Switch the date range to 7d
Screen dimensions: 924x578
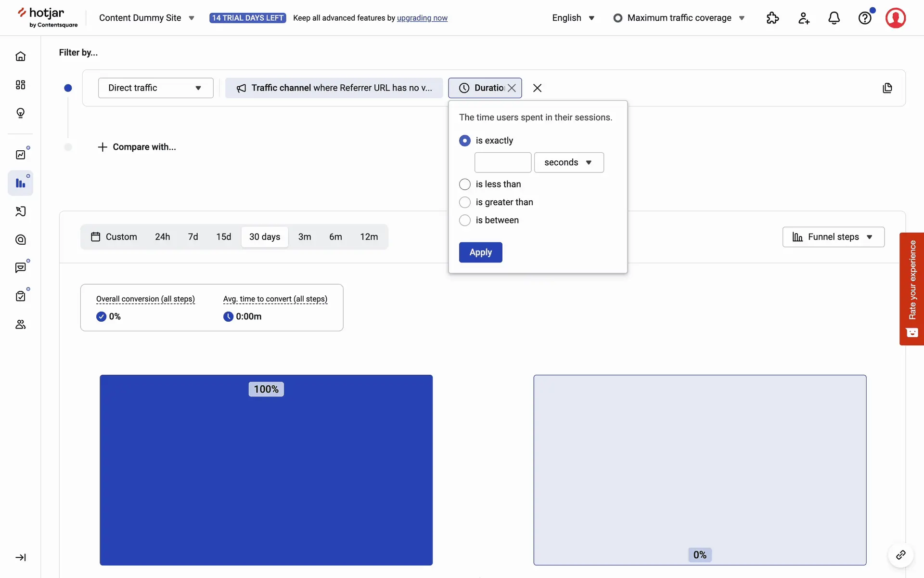point(193,237)
